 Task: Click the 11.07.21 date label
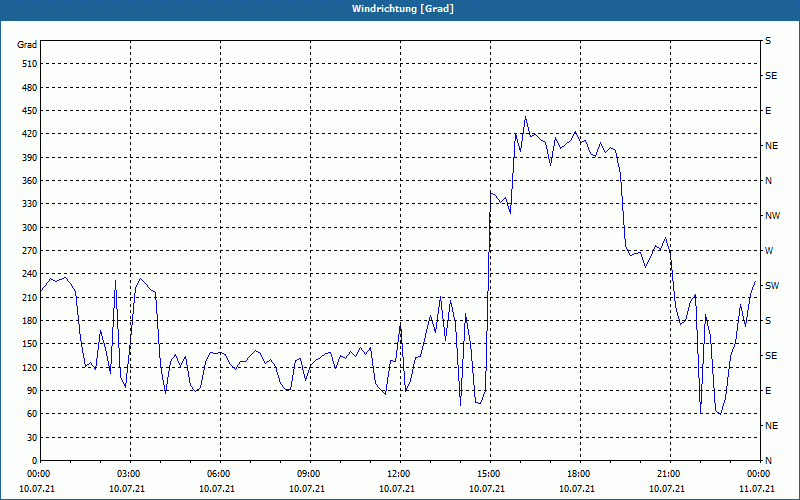(x=757, y=489)
